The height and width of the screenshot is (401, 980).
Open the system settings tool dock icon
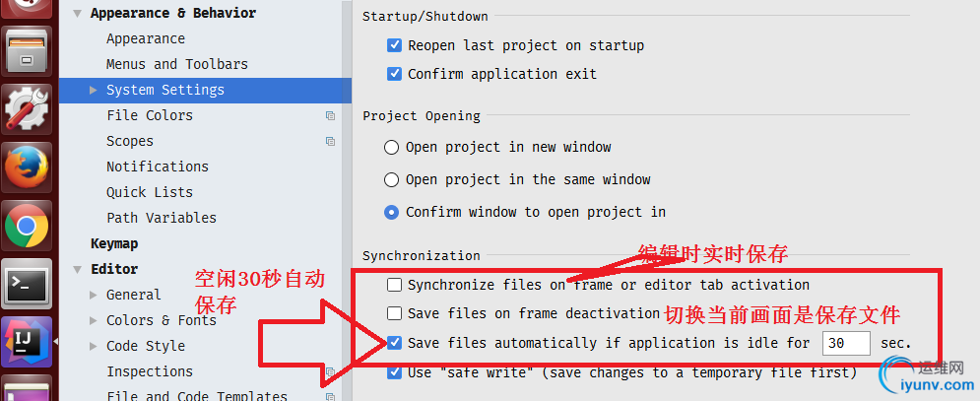(27, 108)
